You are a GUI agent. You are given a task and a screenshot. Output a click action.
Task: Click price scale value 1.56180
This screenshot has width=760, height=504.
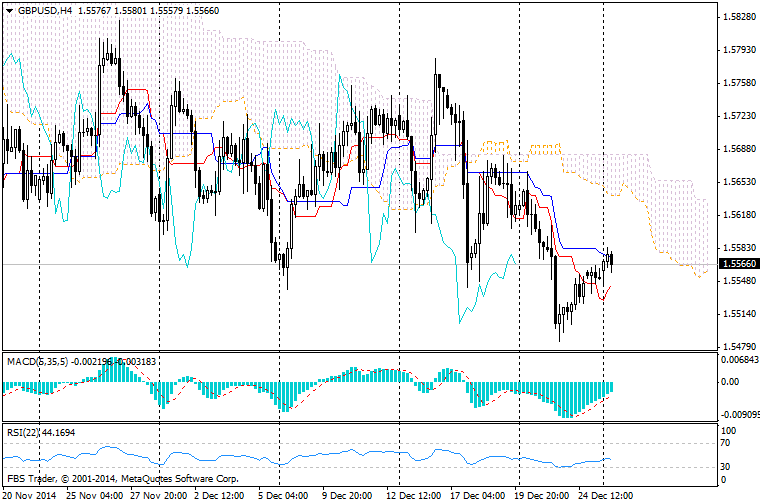click(739, 215)
